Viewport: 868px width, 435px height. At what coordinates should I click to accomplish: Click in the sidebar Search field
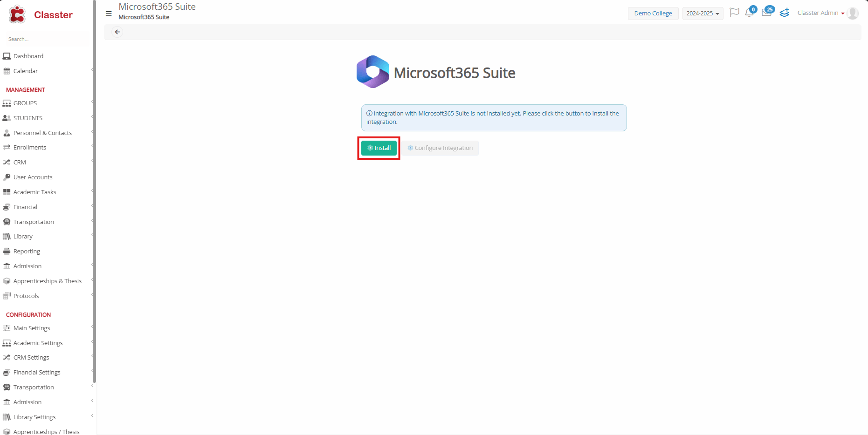point(47,39)
